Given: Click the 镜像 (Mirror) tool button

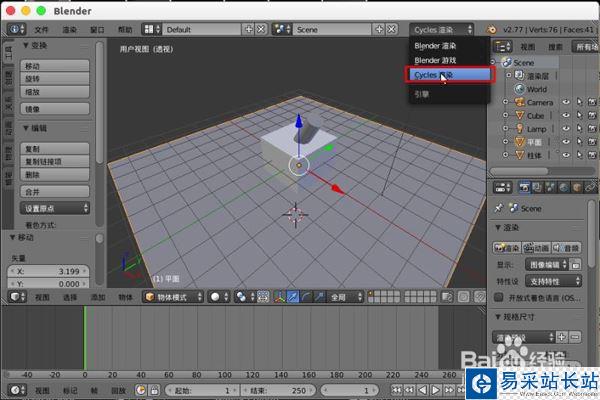Looking at the screenshot, I should pos(55,109).
